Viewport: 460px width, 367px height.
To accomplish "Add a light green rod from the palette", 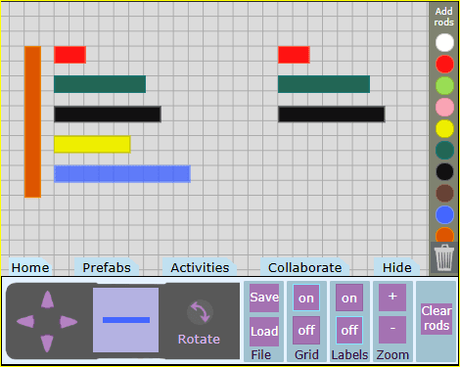I will click(x=444, y=86).
